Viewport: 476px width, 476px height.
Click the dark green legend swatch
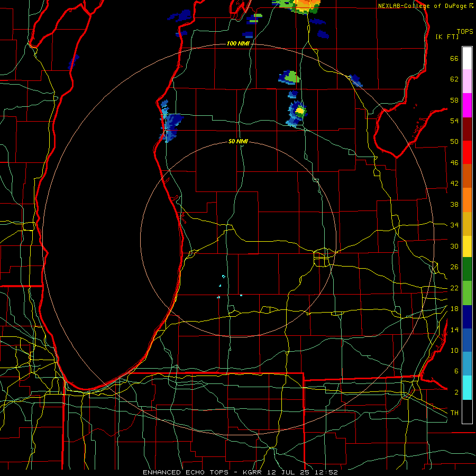[x=467, y=269]
